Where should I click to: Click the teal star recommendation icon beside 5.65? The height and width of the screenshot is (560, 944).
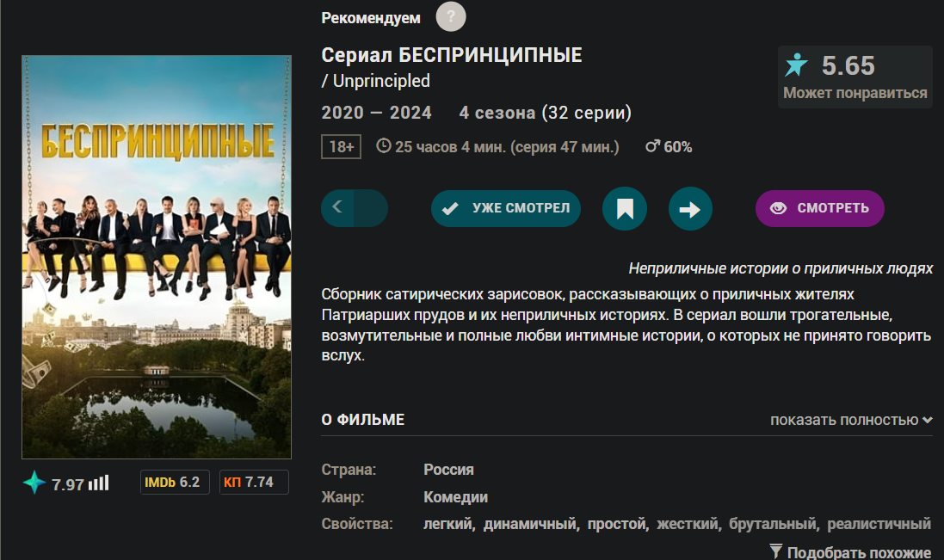point(796,65)
